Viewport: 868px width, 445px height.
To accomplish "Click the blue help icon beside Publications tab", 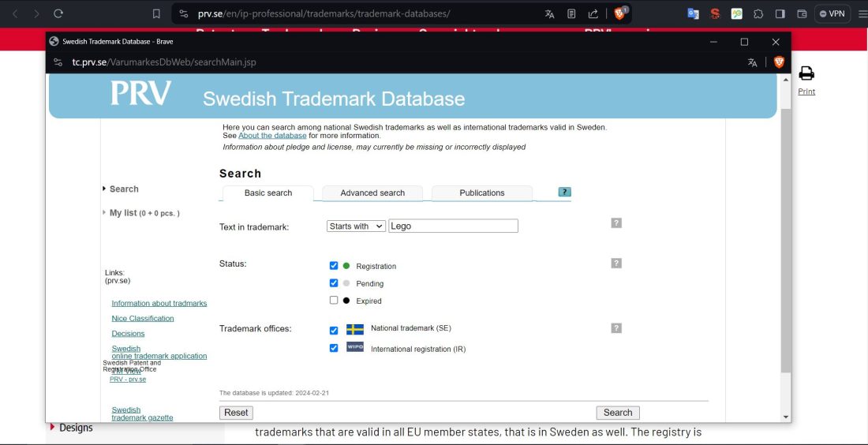I will [x=564, y=192].
